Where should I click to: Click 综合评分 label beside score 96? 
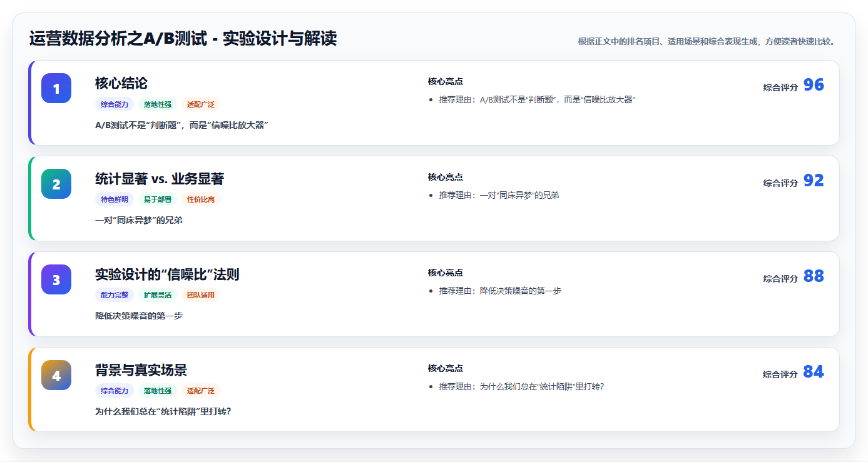(x=780, y=88)
